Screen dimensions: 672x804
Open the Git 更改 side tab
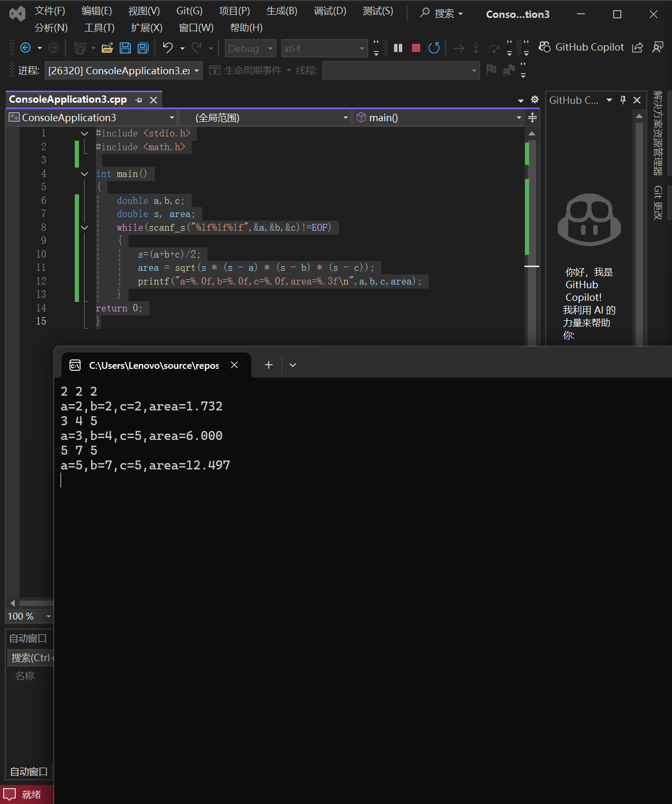pyautogui.click(x=657, y=202)
